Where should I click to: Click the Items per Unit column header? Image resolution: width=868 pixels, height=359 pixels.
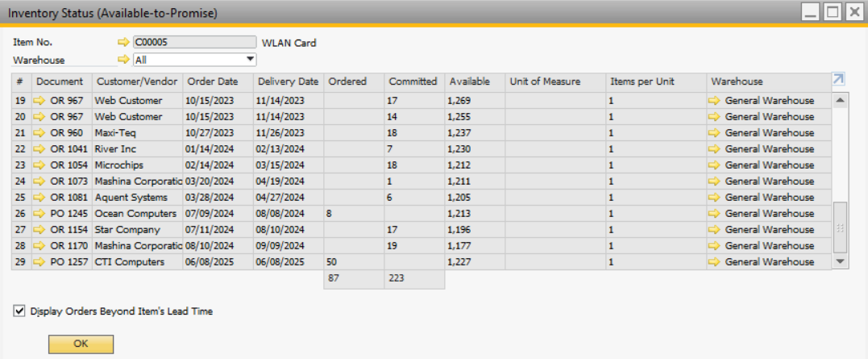click(x=656, y=81)
